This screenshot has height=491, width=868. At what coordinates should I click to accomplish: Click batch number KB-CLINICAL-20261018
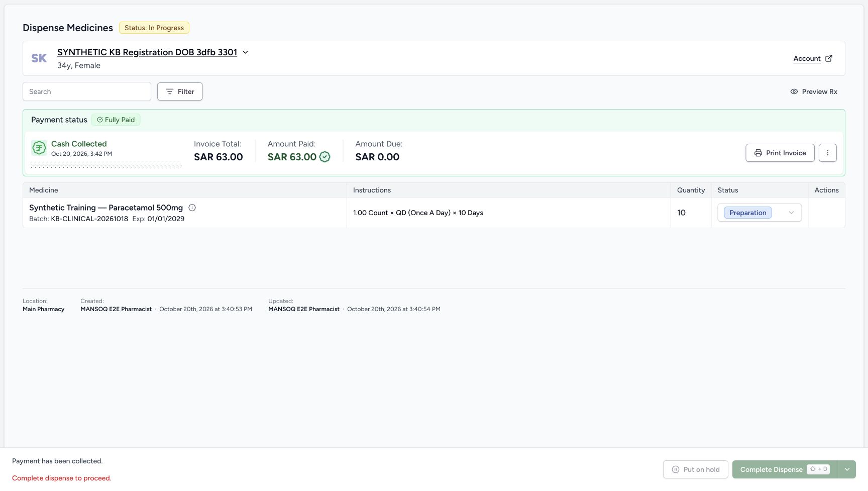89,219
